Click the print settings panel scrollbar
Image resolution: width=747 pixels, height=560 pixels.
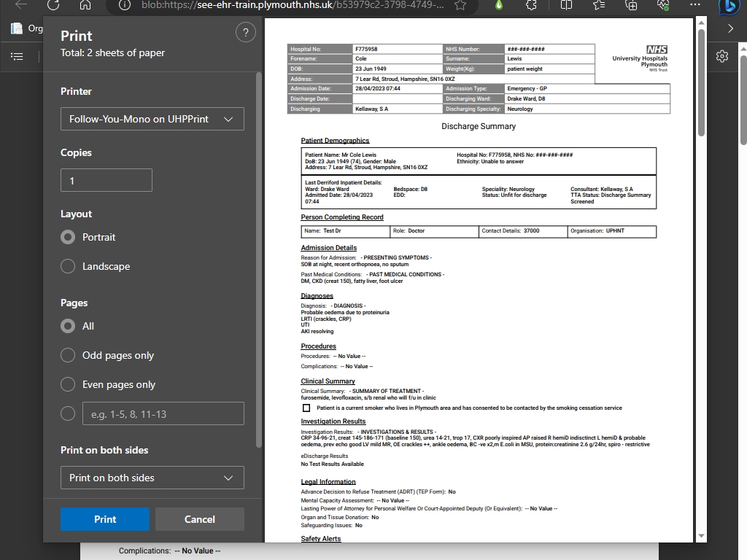pyautogui.click(x=259, y=260)
